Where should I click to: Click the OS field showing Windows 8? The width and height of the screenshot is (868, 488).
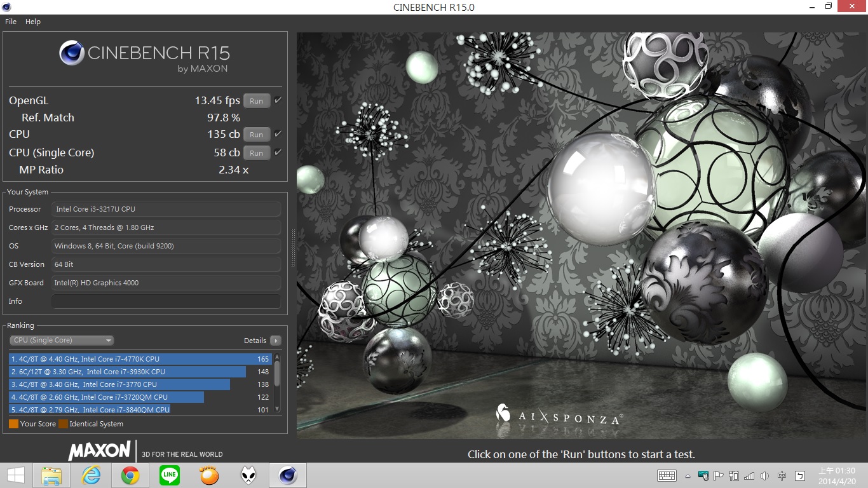tap(166, 246)
